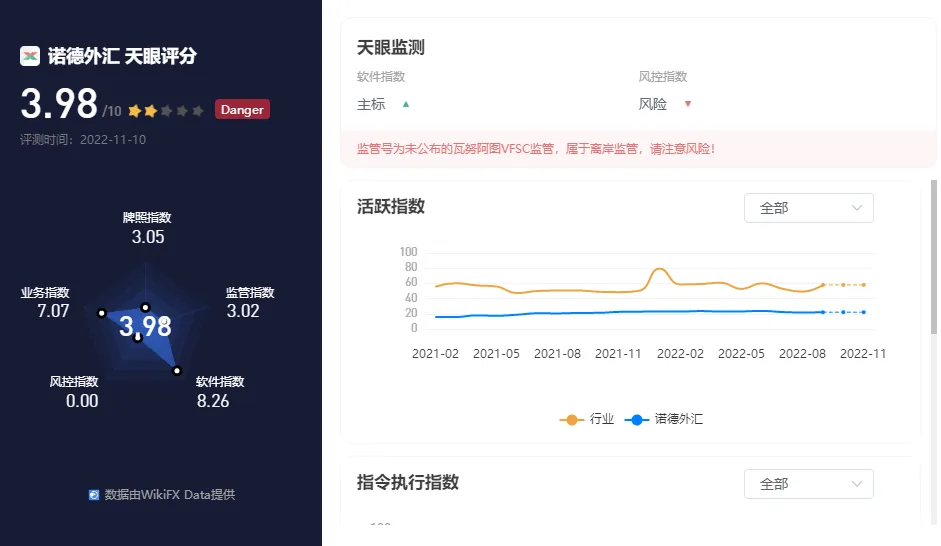
Task: Click the 牌照指数 3.05 value
Action: [x=148, y=237]
